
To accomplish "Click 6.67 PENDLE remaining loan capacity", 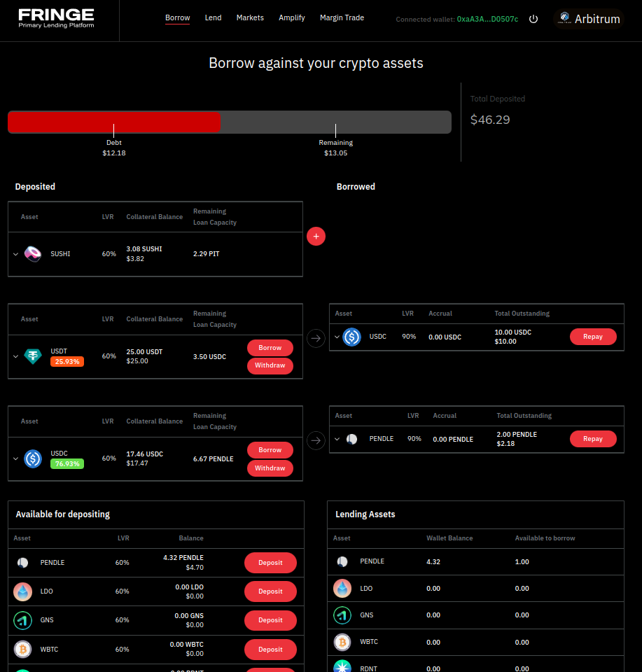I will click(x=214, y=459).
